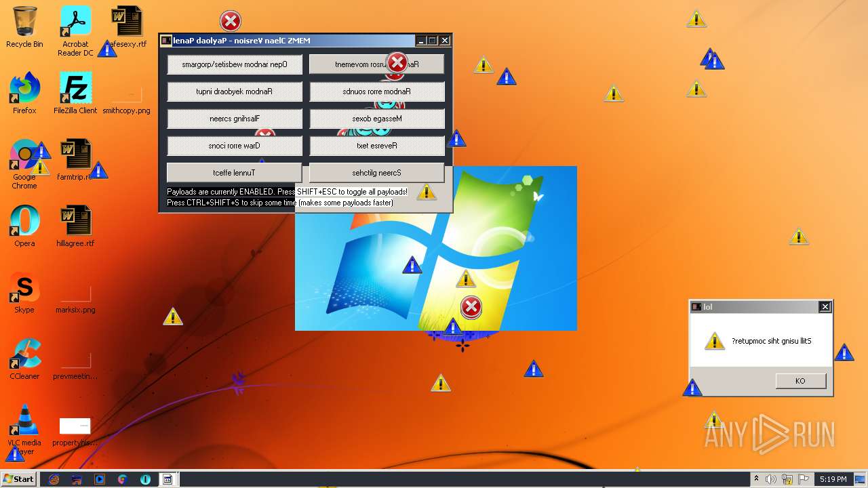The height and width of the screenshot is (488, 868).
Task: Click the 'neercs gnihsalF' button
Action: [x=235, y=119]
